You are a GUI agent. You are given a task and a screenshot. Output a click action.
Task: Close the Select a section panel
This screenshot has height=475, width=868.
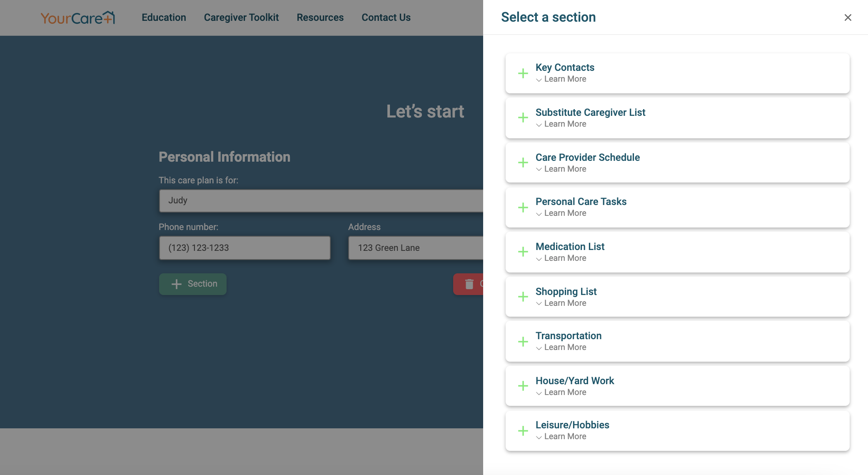tap(848, 17)
